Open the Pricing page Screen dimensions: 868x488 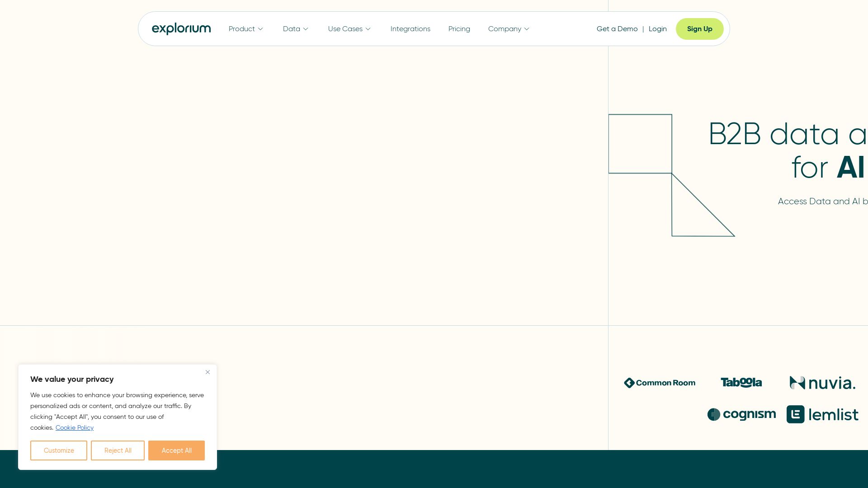[x=459, y=29]
